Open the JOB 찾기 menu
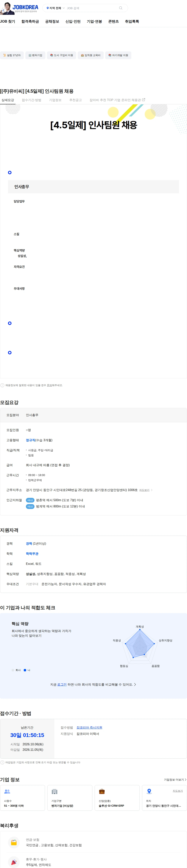The image size is (187, 868). (x=7, y=22)
